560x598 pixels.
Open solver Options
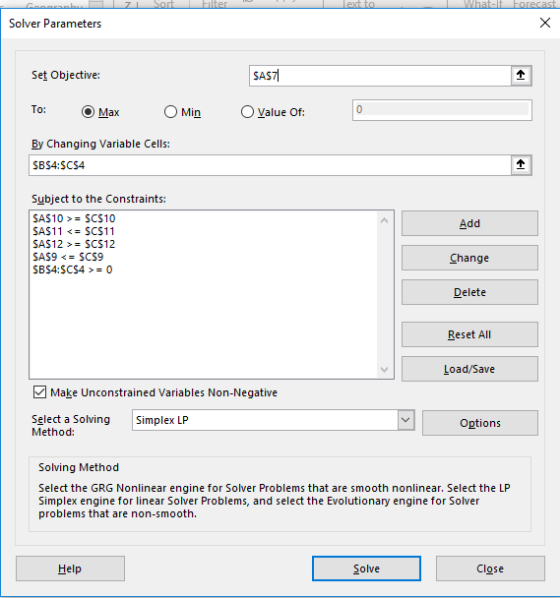point(480,423)
